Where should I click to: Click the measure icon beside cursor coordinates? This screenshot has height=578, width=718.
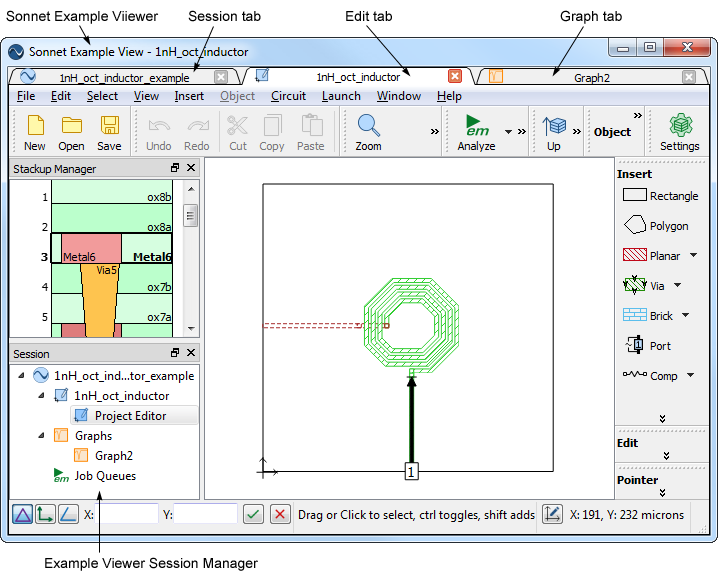(552, 514)
